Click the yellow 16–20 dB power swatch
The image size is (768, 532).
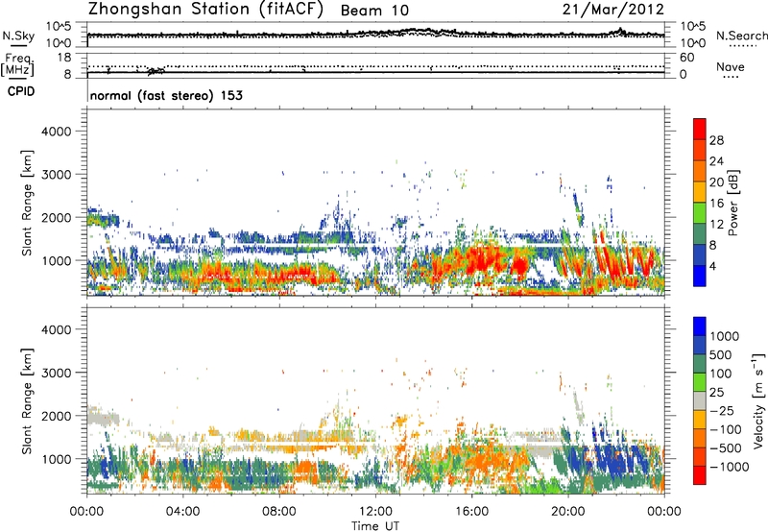(x=700, y=192)
